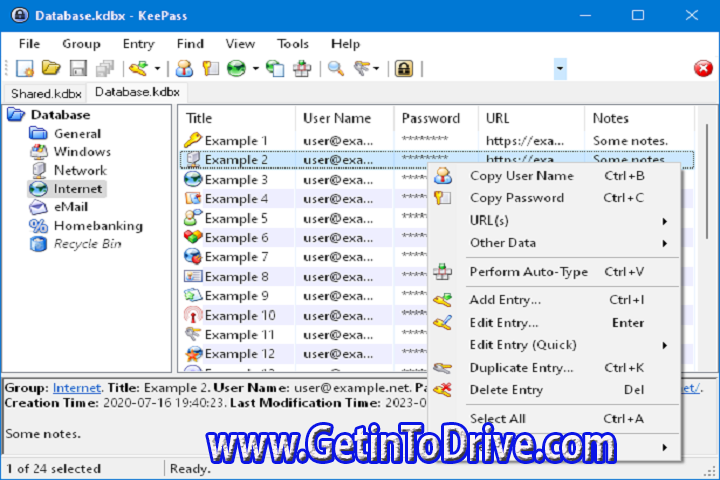Open the Entry menu
Image resolution: width=720 pixels, height=480 pixels.
click(x=138, y=44)
